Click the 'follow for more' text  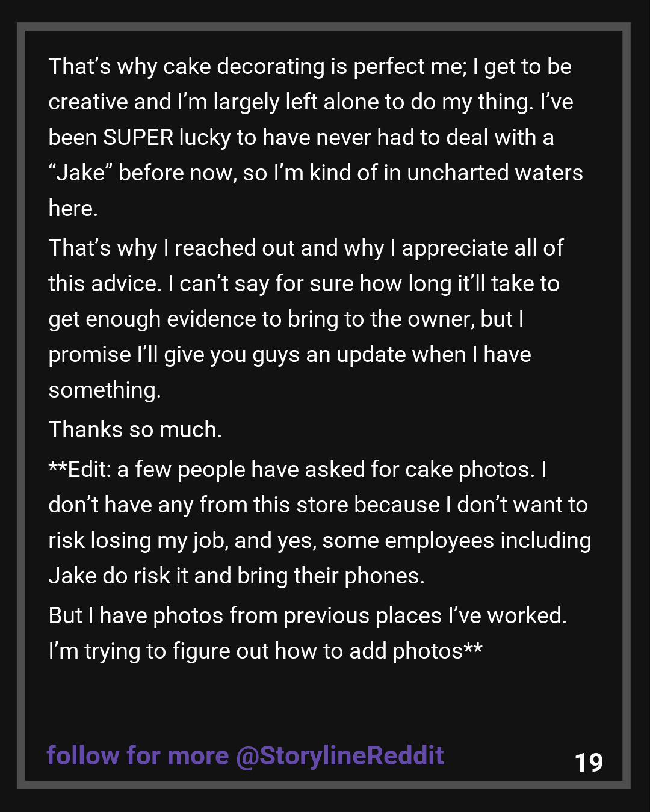tap(138, 755)
